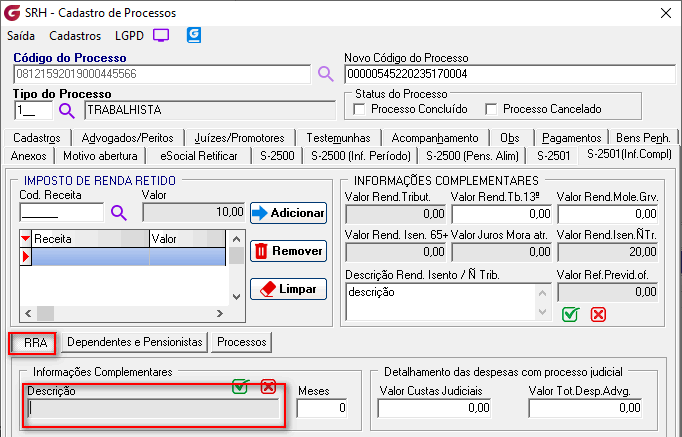Switch to Testemunhas tab
Image resolution: width=682 pixels, height=437 pixels.
(x=338, y=138)
